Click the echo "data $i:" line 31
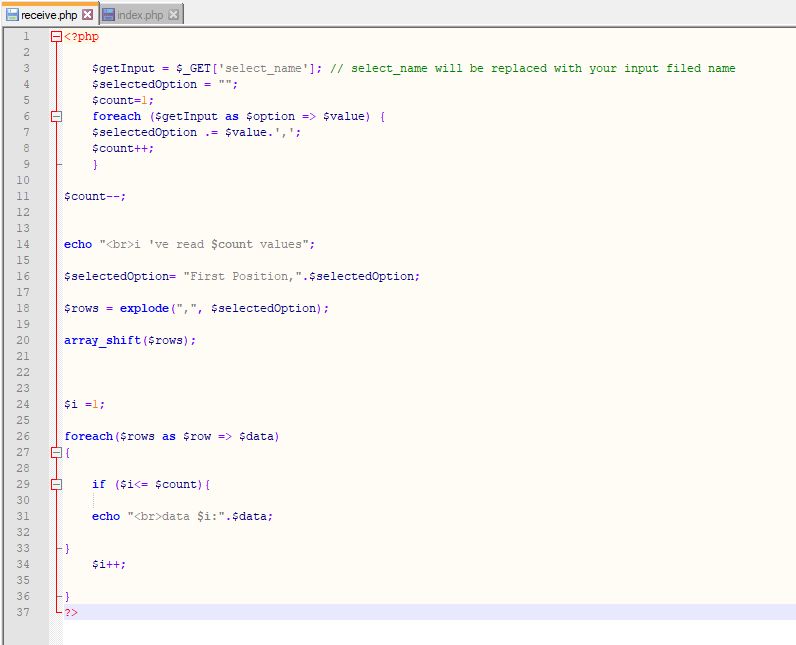Screen dimensions: 796x645 [x=182, y=516]
